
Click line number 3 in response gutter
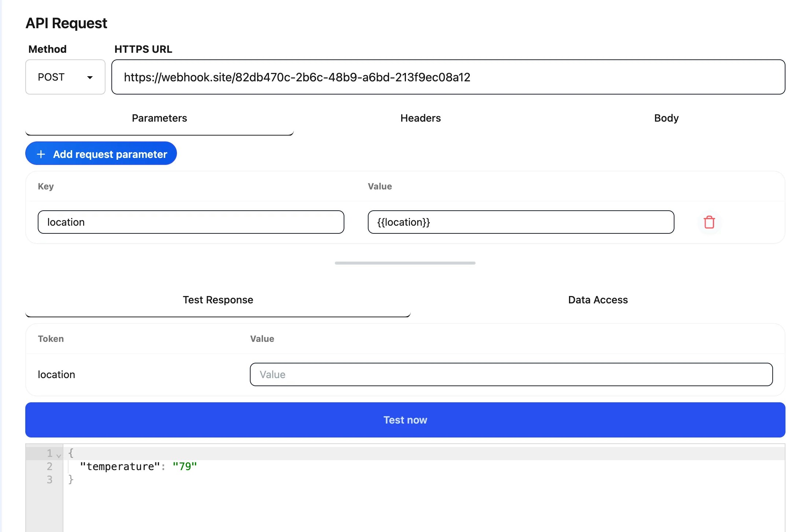49,480
